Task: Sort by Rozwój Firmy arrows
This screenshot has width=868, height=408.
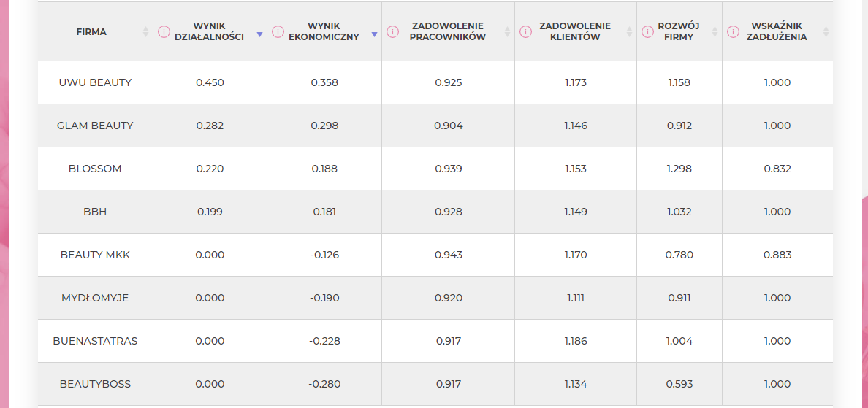Action: 715,32
